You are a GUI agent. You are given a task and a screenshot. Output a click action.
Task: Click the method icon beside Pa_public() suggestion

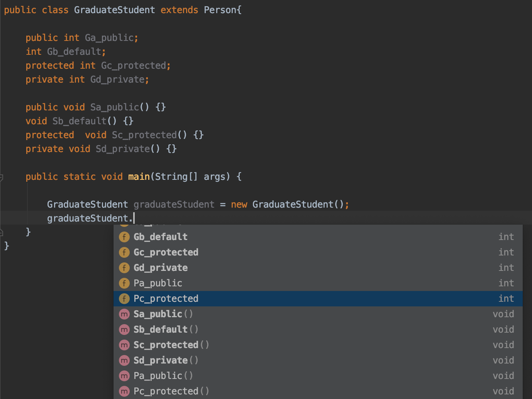click(x=124, y=376)
